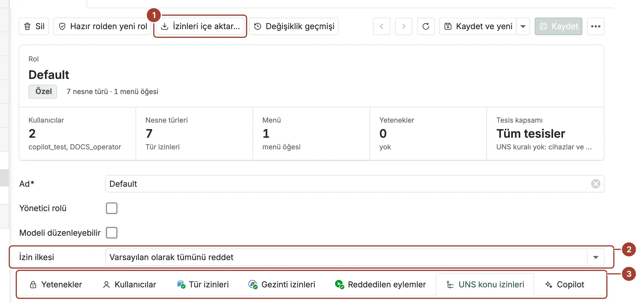
Task: Switch to the Gezinti izinleri tab
Action: point(282,284)
